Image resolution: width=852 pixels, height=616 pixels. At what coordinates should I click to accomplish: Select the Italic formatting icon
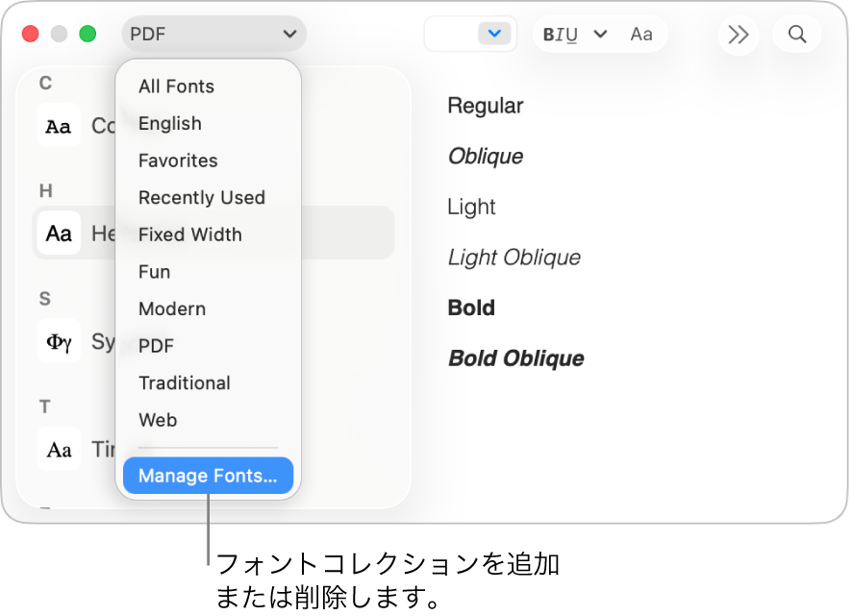click(x=563, y=34)
